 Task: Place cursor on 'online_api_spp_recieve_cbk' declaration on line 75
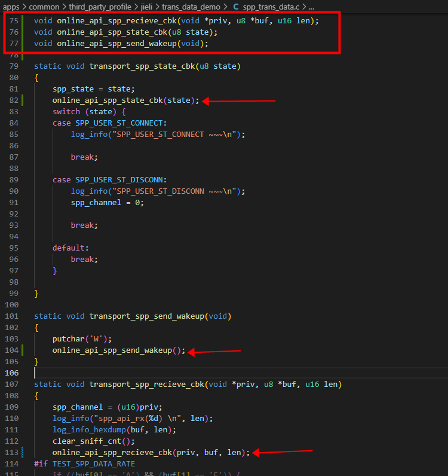point(116,21)
